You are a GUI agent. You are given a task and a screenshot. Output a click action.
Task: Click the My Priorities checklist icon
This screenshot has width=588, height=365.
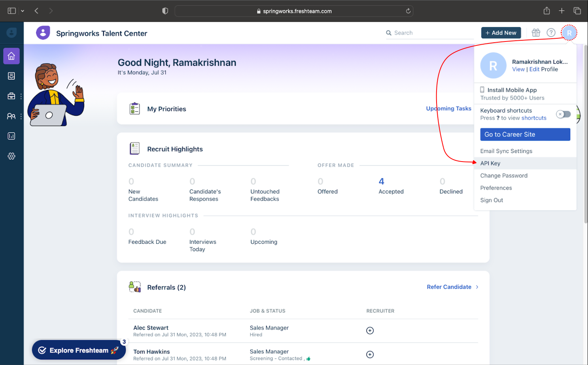coord(134,109)
